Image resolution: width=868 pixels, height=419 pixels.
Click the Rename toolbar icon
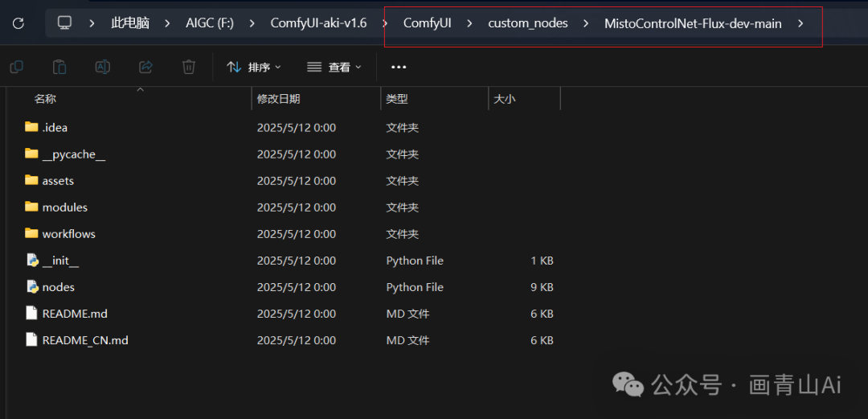102,67
